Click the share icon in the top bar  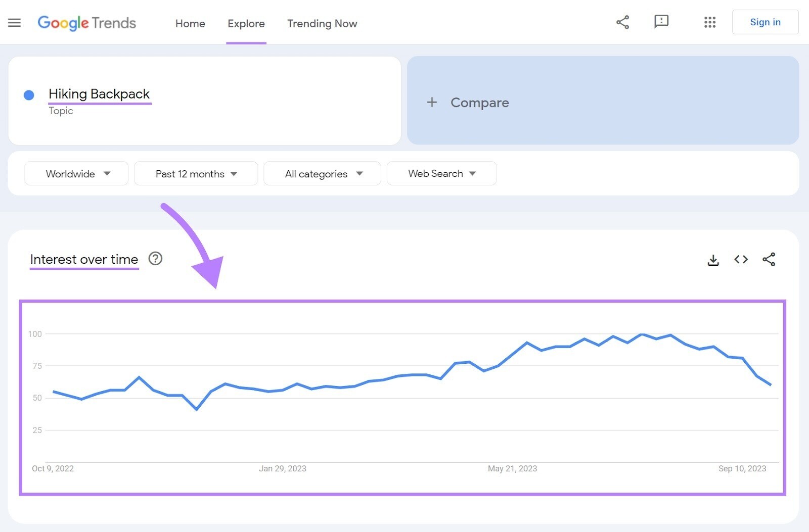coord(622,22)
